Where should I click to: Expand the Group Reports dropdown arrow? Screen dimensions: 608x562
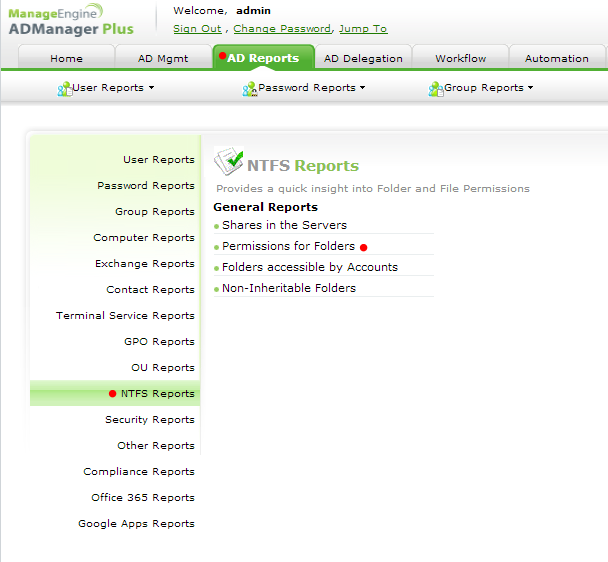pyautogui.click(x=530, y=88)
